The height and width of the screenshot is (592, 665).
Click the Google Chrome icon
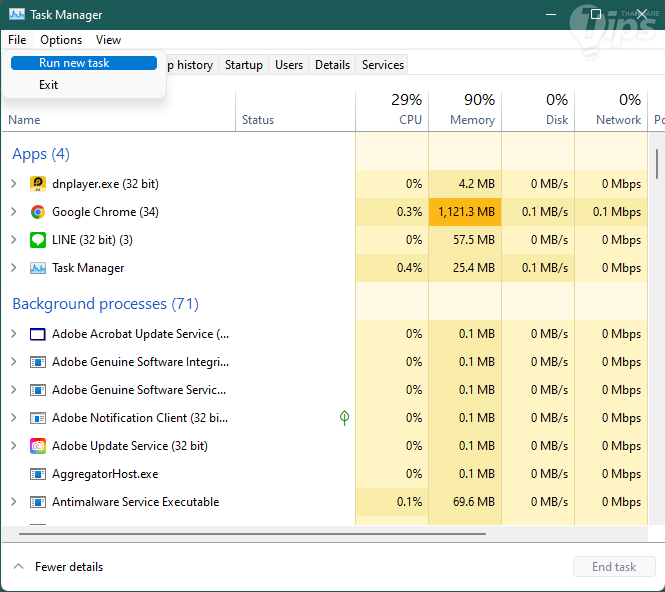pos(38,212)
